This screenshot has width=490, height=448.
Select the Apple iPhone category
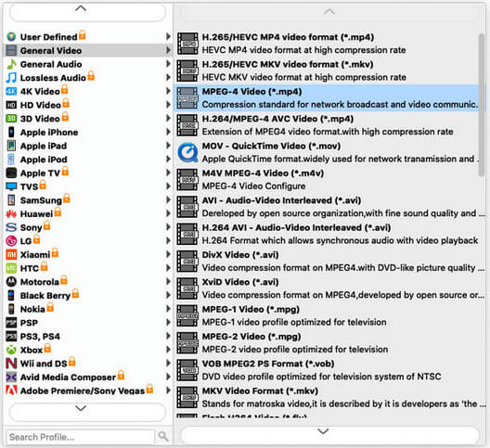pyautogui.click(x=88, y=132)
